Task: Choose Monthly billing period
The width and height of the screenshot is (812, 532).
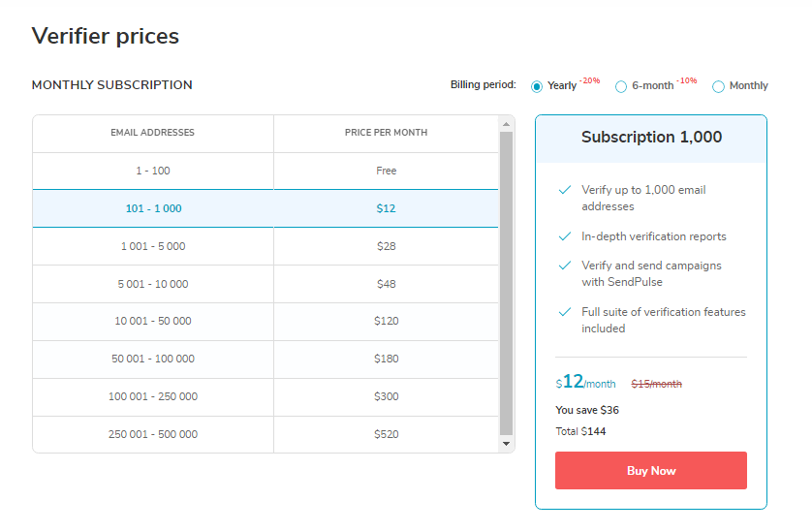Action: tap(718, 86)
